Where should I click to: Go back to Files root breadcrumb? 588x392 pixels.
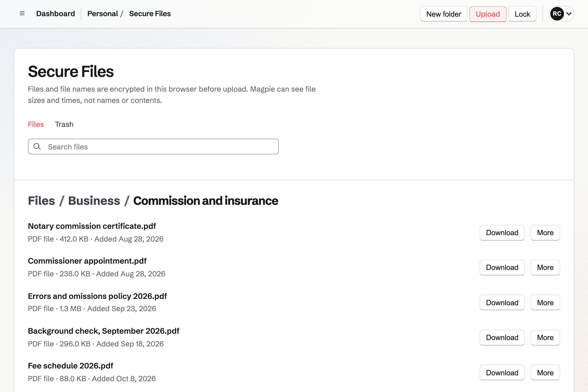[x=41, y=201]
